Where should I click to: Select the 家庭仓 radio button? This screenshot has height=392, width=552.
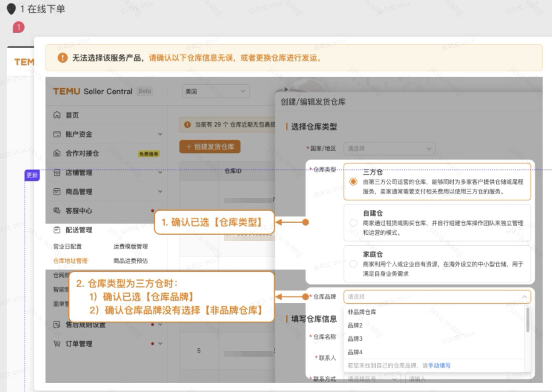(353, 264)
